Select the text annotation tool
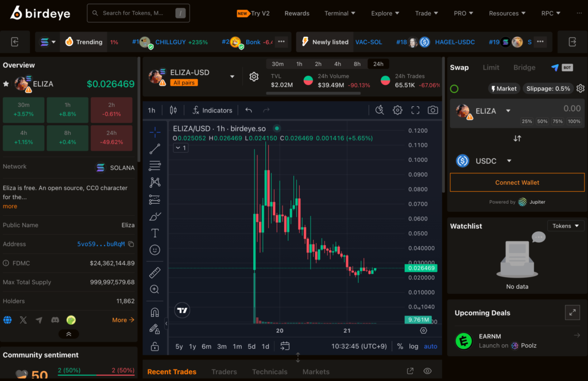 point(155,233)
